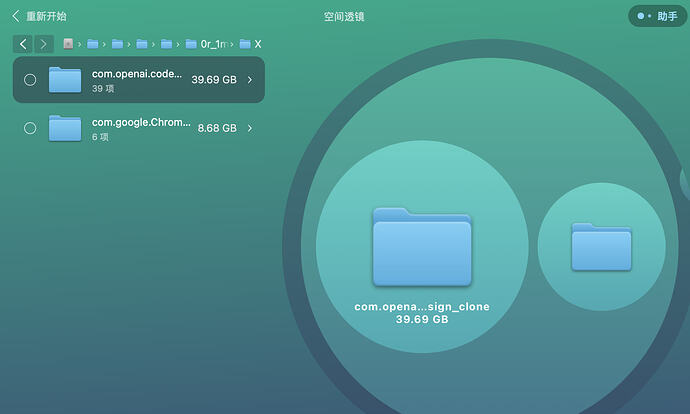The image size is (690, 414).
Task: Expand com.google.Chrom... with its right chevron
Action: (250, 128)
